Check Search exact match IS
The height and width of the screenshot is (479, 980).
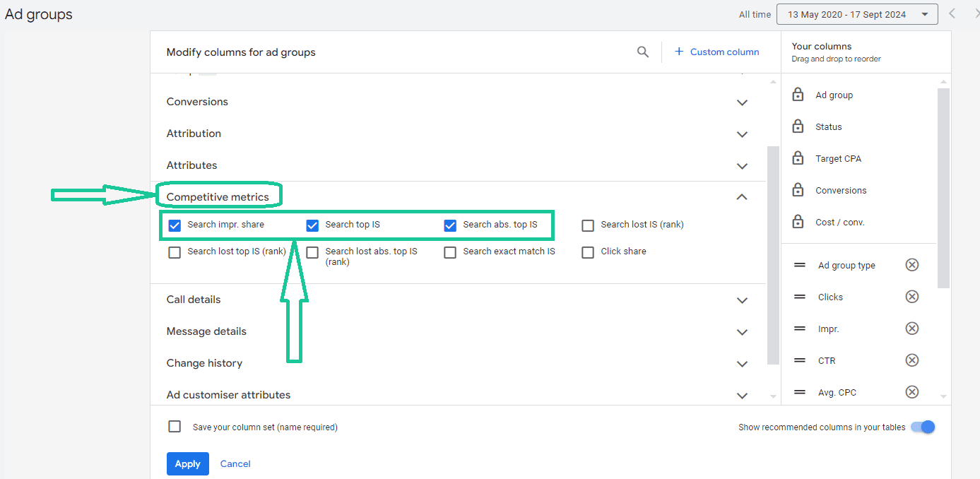(x=450, y=252)
